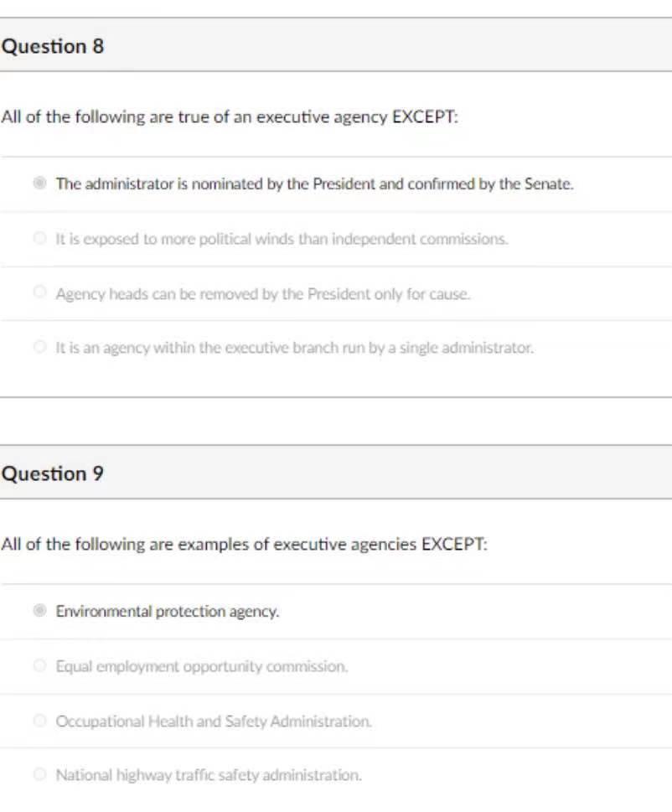The height and width of the screenshot is (812, 672).
Task: Click the 'National highway traffic safety administration.' label
Action: click(x=209, y=776)
